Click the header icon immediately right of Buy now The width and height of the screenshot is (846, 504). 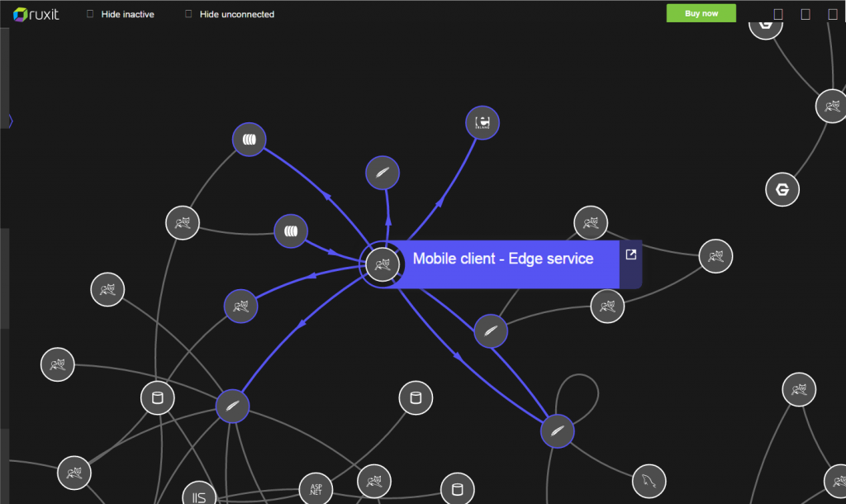coord(777,14)
